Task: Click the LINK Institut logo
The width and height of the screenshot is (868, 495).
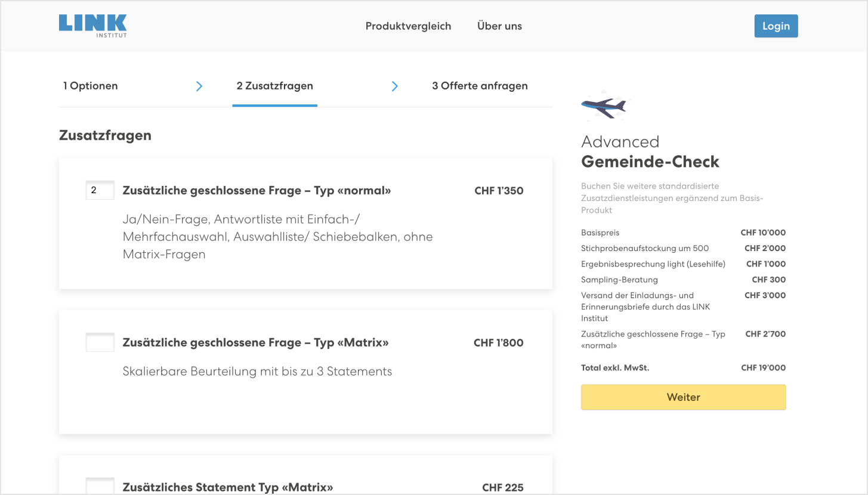Action: tap(93, 26)
